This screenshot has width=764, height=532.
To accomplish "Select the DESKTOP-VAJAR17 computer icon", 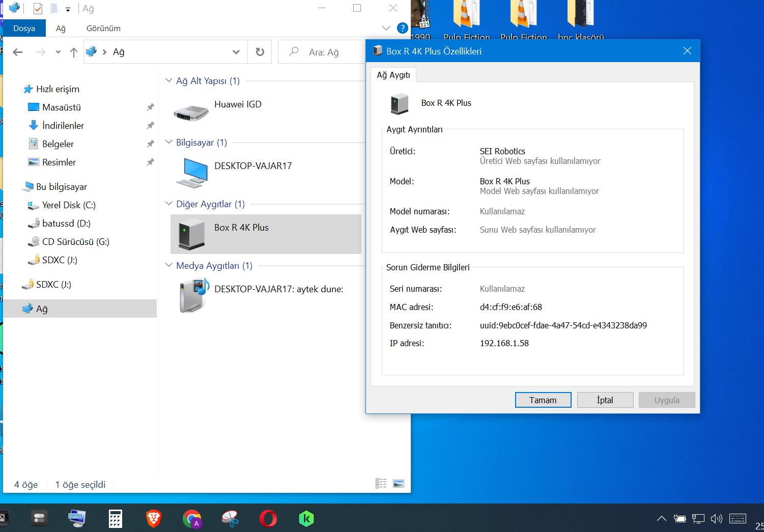I will pyautogui.click(x=192, y=173).
